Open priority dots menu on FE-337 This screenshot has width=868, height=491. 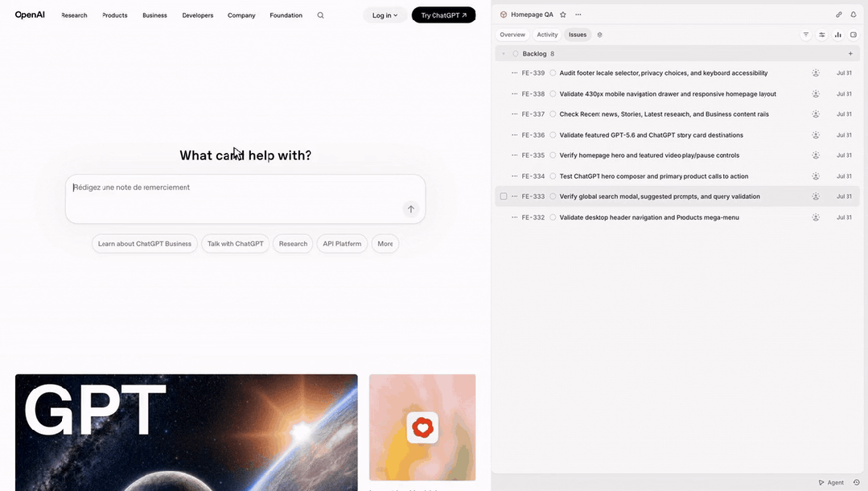point(514,114)
